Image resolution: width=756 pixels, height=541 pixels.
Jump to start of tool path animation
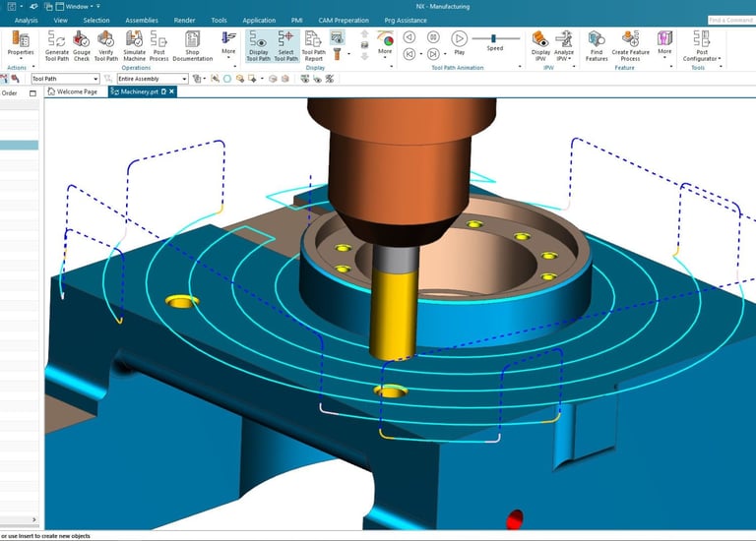click(x=409, y=54)
